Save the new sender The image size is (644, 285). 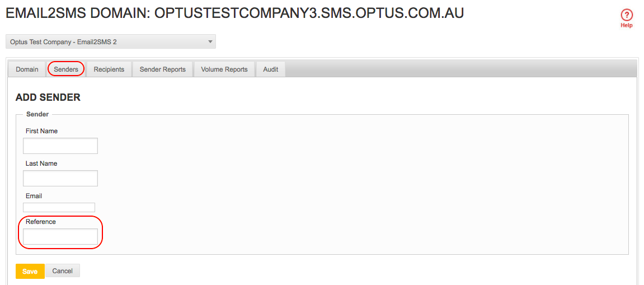[30, 272]
